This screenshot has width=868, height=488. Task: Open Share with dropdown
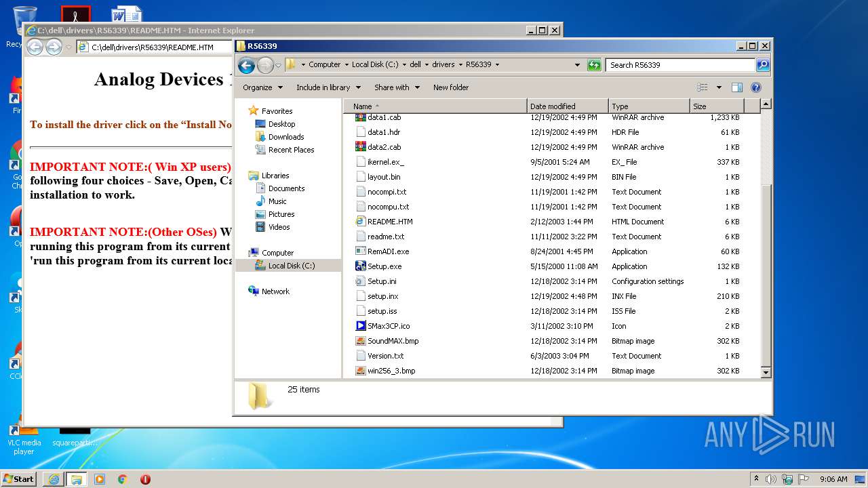(397, 87)
